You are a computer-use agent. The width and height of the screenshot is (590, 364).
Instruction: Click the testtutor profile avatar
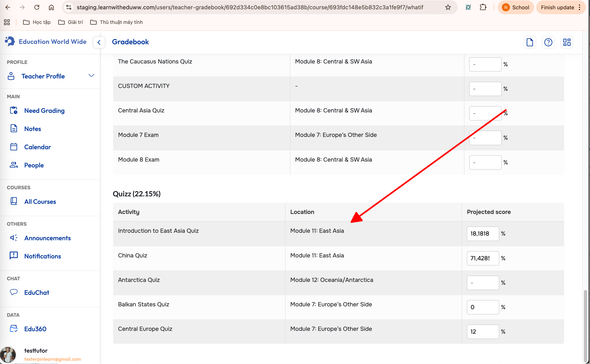click(8, 354)
